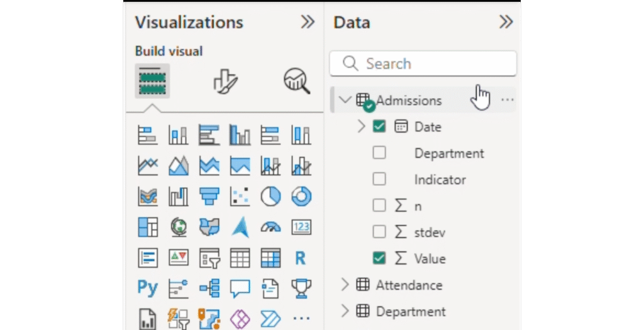
Task: Collapse the Admissions table
Action: coord(345,100)
